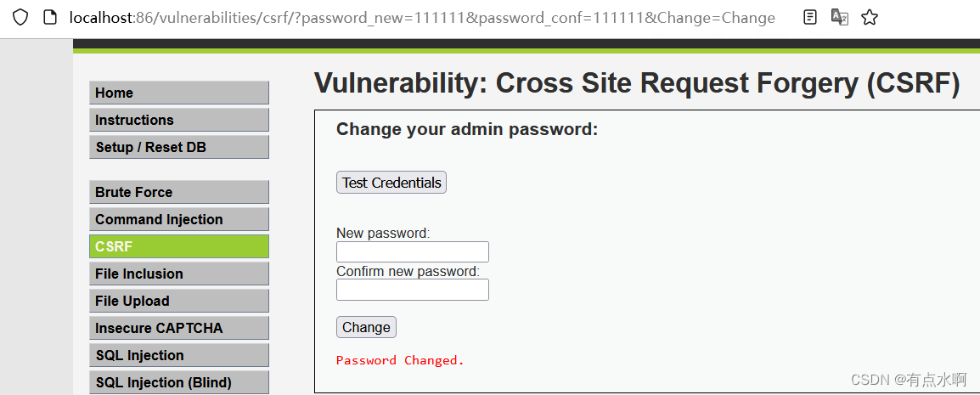Click the page info document icon
The height and width of the screenshot is (395, 980).
click(51, 18)
